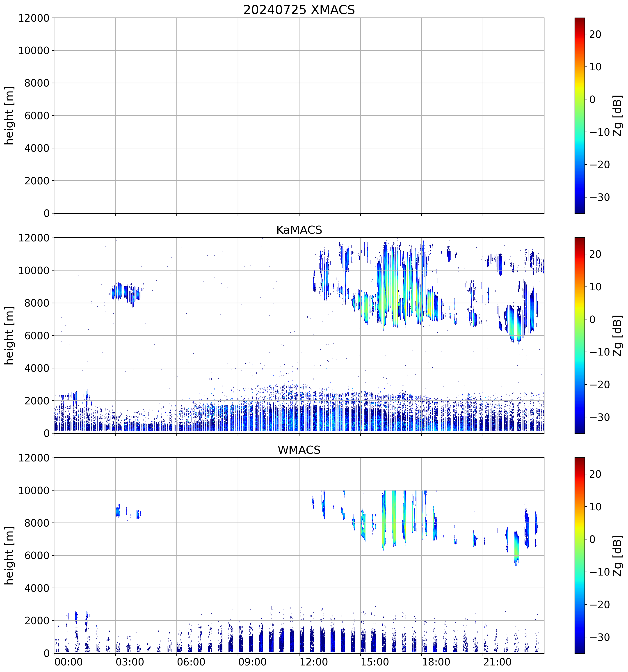Image resolution: width=628 pixels, height=672 pixels.
Task: Click the WMACS panel title
Action: point(299,450)
